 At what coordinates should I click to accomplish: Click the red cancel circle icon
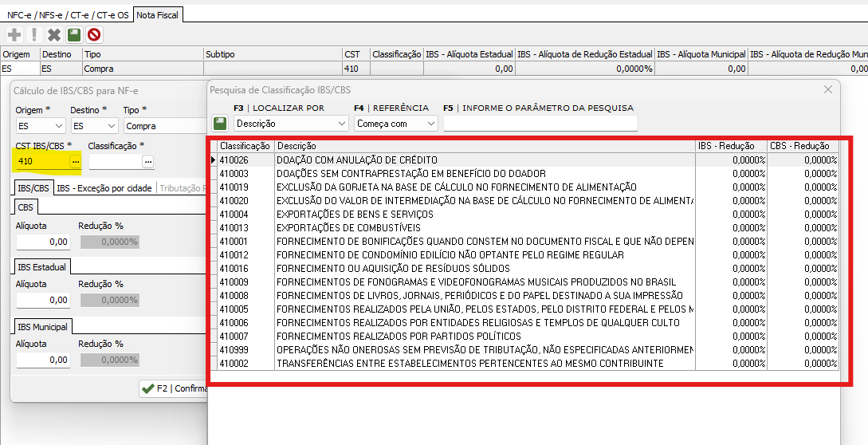pos(94,34)
